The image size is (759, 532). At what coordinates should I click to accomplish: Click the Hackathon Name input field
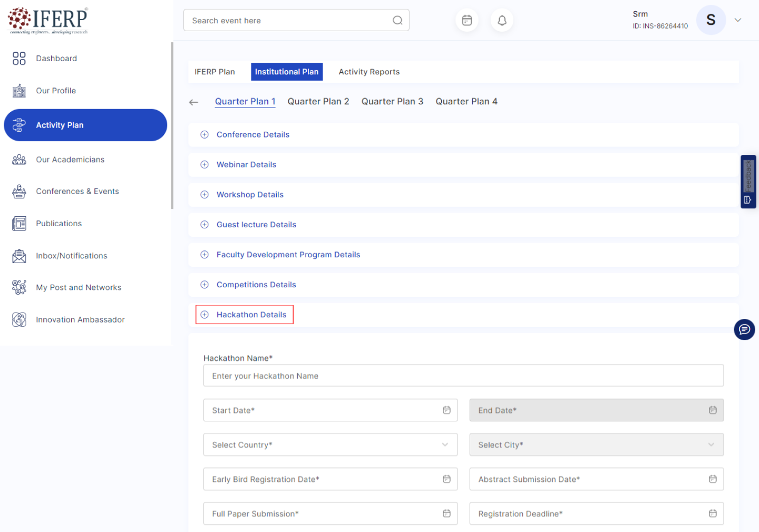(x=463, y=376)
